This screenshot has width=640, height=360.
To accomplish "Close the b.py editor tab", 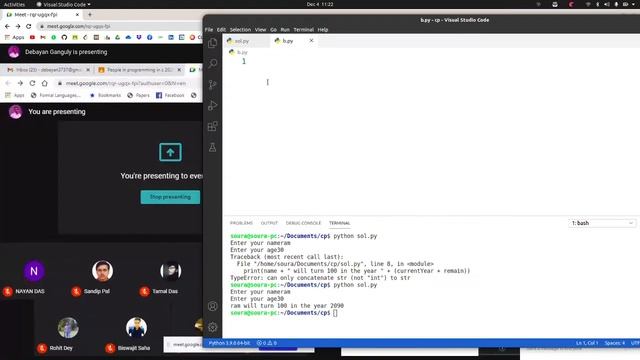I will pyautogui.click(x=311, y=40).
